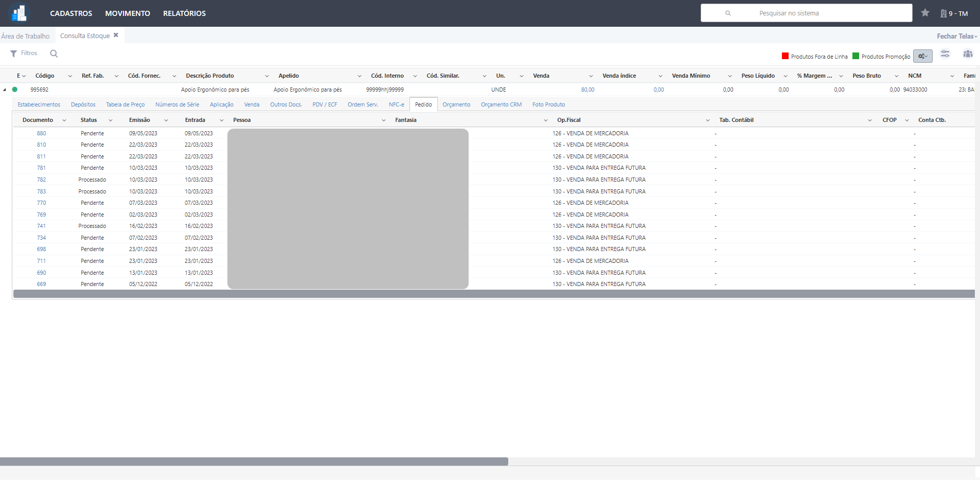Switch to the Área de Trabalho tab
The image size is (980, 480).
tap(25, 36)
